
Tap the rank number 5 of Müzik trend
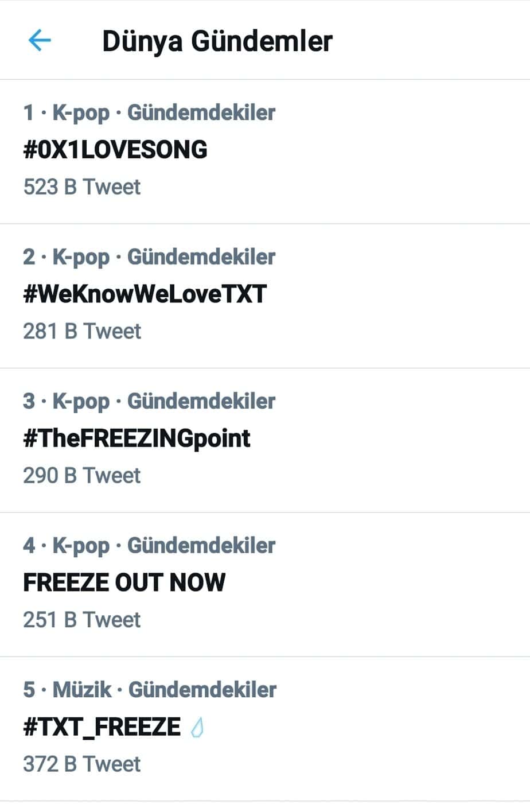tap(29, 690)
